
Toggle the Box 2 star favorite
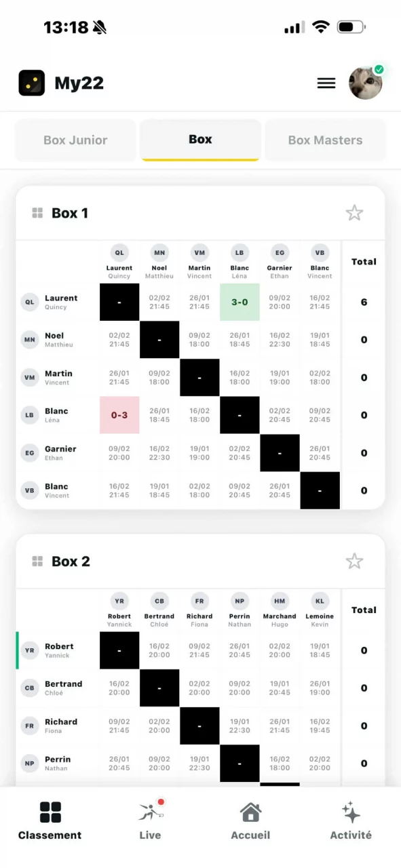(354, 561)
